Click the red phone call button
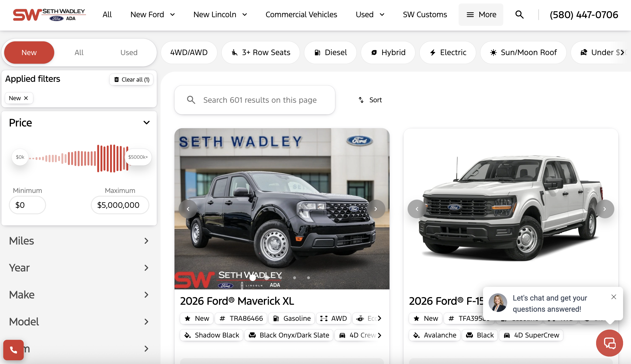The width and height of the screenshot is (631, 364). (13, 350)
